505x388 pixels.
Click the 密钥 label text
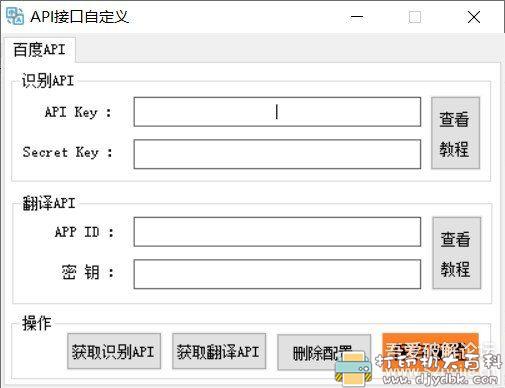88,272
